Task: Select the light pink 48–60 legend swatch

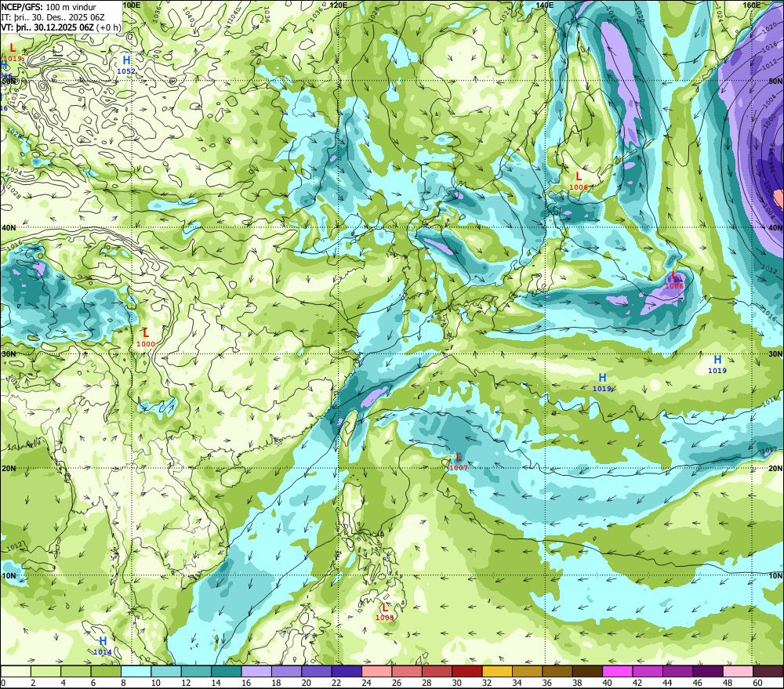Action: pos(738,672)
